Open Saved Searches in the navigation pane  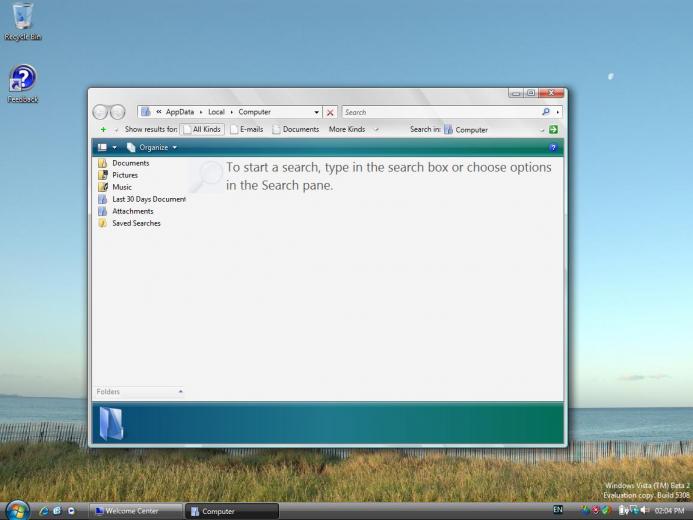click(x=136, y=223)
